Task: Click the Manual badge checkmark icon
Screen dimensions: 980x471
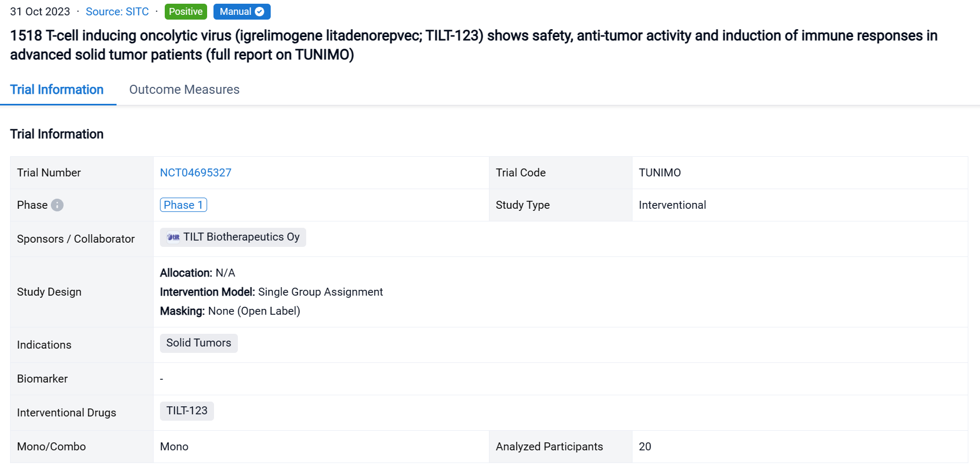Action: point(260,12)
